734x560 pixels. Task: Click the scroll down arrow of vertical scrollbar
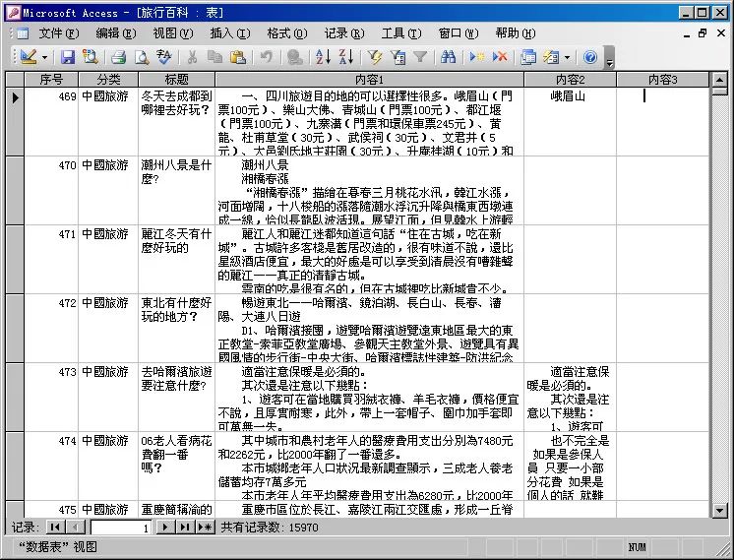click(x=719, y=511)
